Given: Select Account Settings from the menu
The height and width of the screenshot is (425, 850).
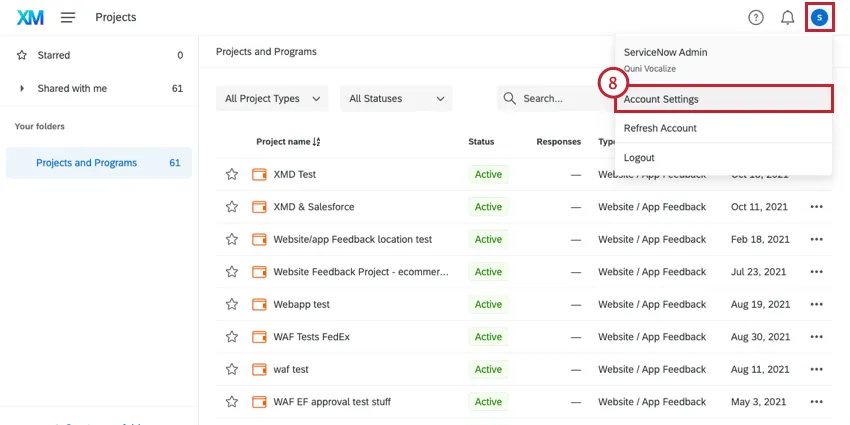Looking at the screenshot, I should [x=724, y=99].
